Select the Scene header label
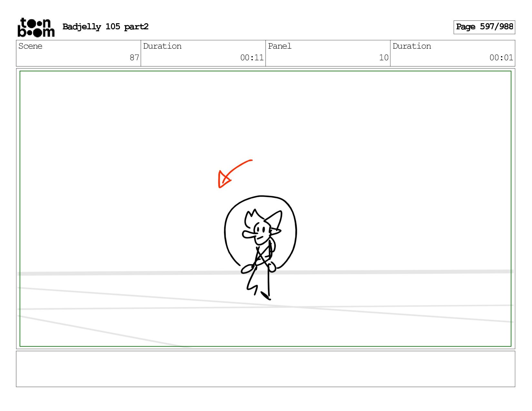This screenshot has width=532, height=411. [x=30, y=46]
